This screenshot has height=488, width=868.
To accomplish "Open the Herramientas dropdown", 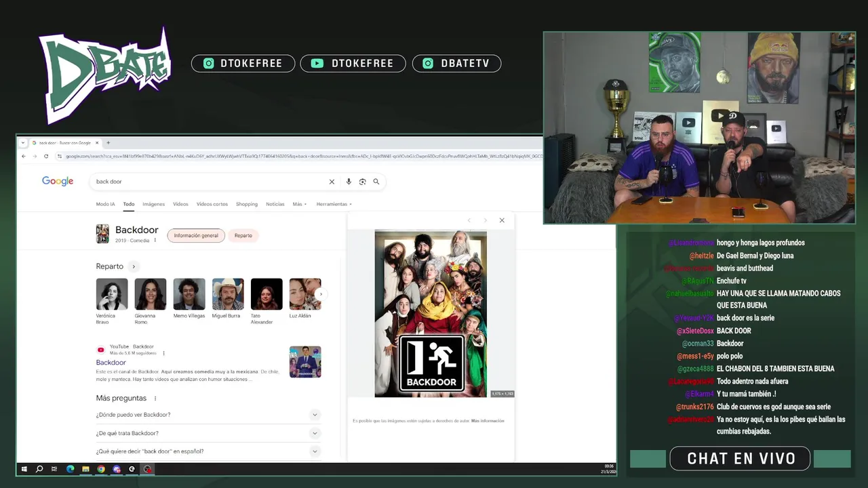I will (x=334, y=204).
